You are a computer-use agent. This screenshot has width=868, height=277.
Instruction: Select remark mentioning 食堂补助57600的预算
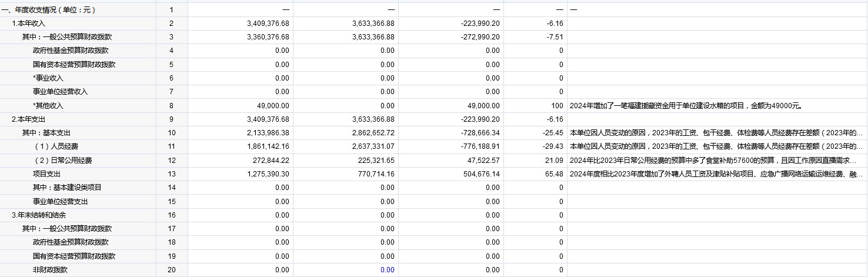pyautogui.click(x=717, y=160)
